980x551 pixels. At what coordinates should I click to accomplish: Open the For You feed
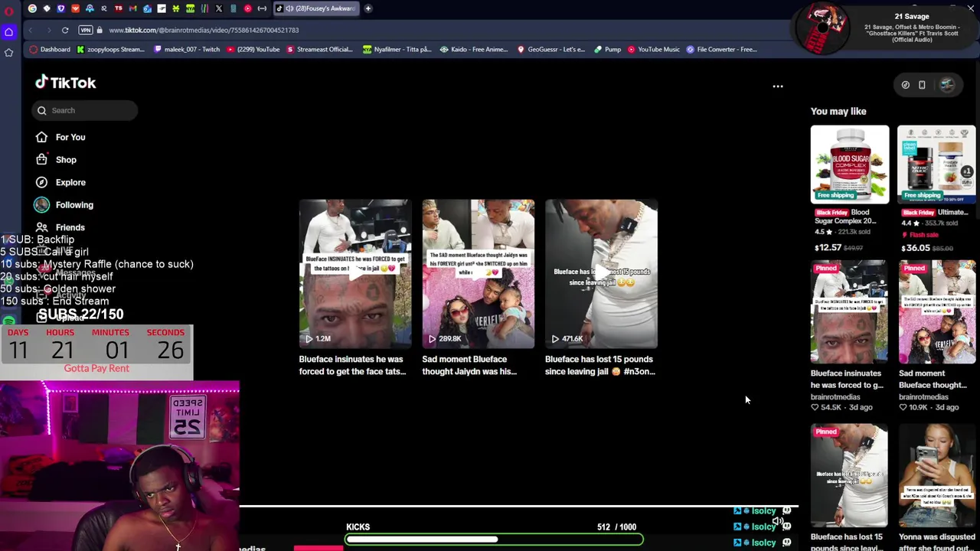(70, 137)
